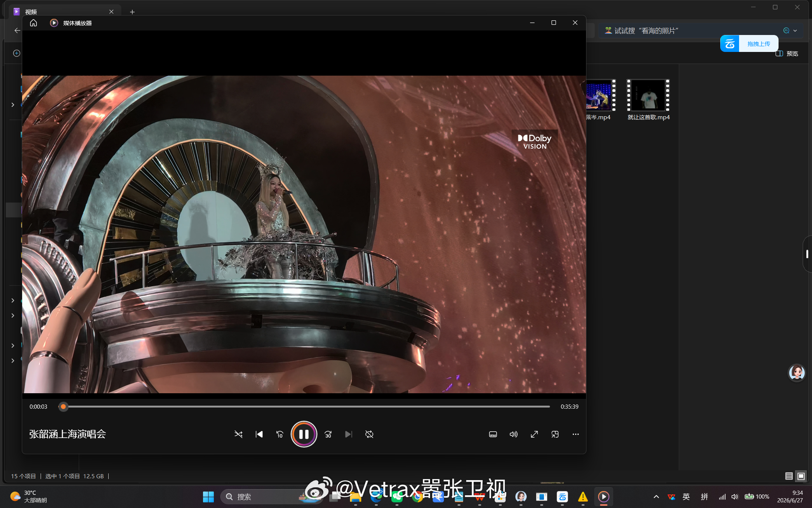The height and width of the screenshot is (508, 812).
Task: Pause the video playback
Action: pyautogui.click(x=304, y=434)
